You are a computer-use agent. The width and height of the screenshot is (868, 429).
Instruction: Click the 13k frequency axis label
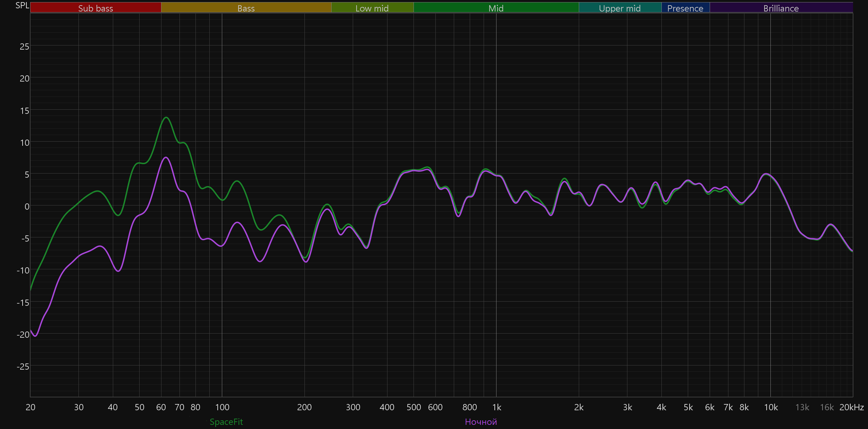[802, 407]
